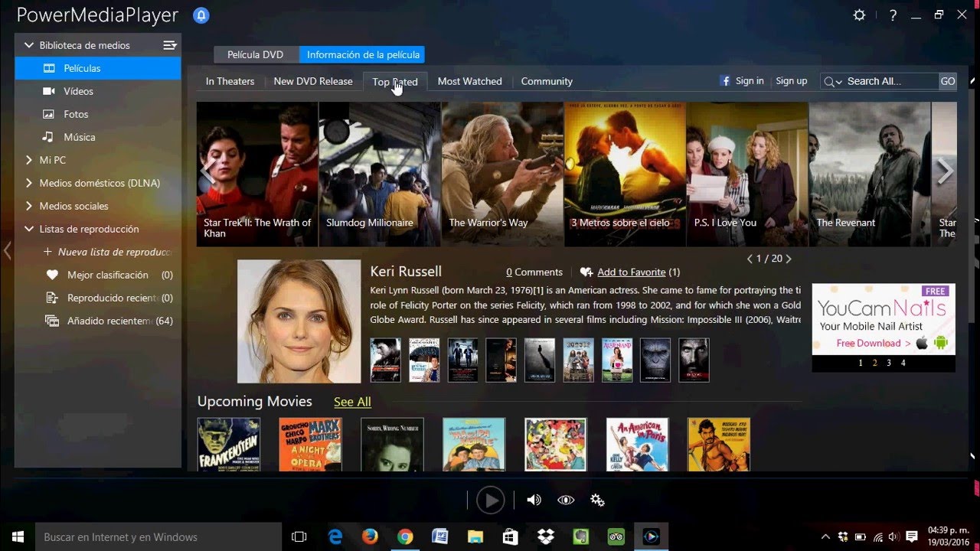Collapse the Listas de reproducción section

click(x=29, y=229)
